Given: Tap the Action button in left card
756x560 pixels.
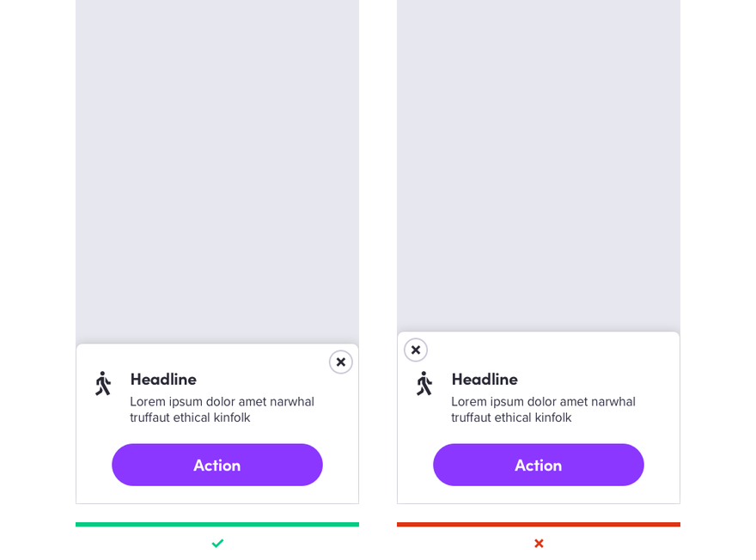Looking at the screenshot, I should pos(217,465).
